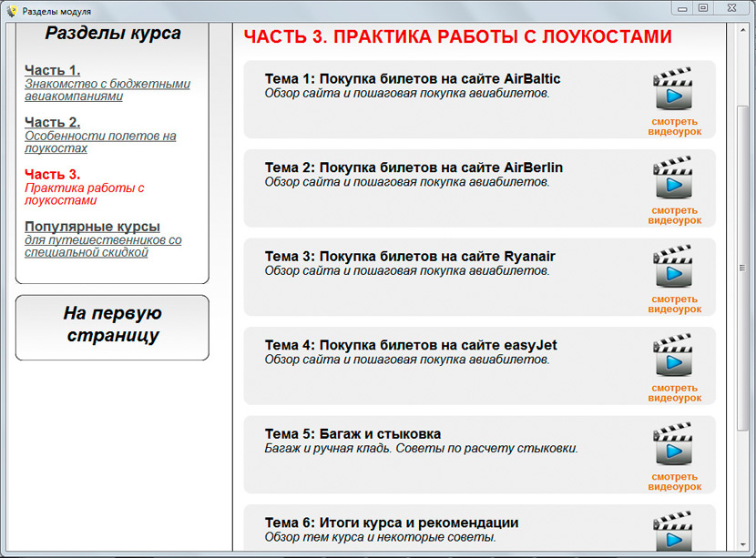Click heading 'ЧАСТЬ 3. ПРАКТИКА РАБОТЫ С ЛОУКОСТАМИ'
756x558 pixels.
457,36
